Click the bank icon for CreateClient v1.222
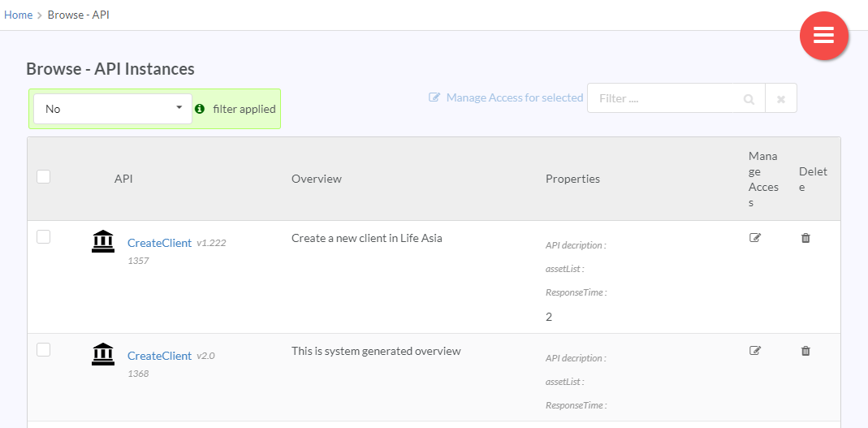This screenshot has height=428, width=868. coord(103,241)
